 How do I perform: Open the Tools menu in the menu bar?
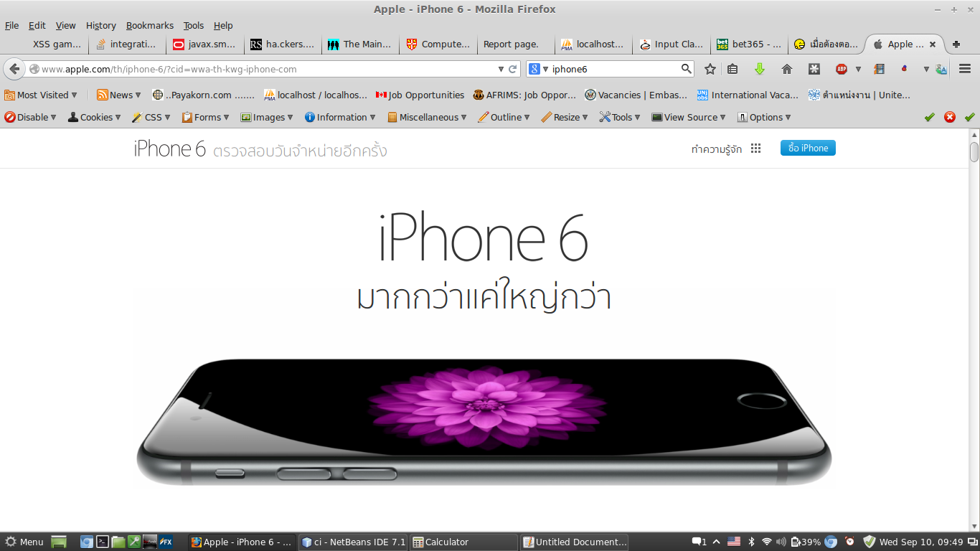(194, 25)
